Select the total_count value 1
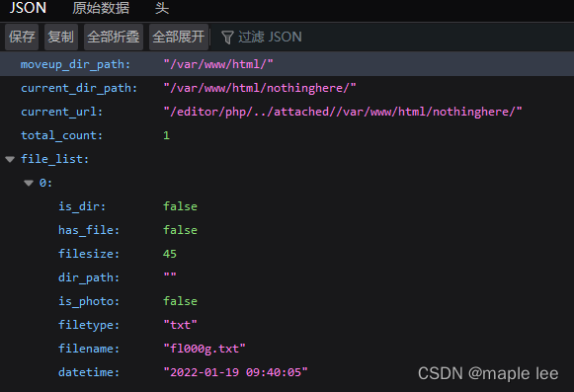 tap(166, 135)
